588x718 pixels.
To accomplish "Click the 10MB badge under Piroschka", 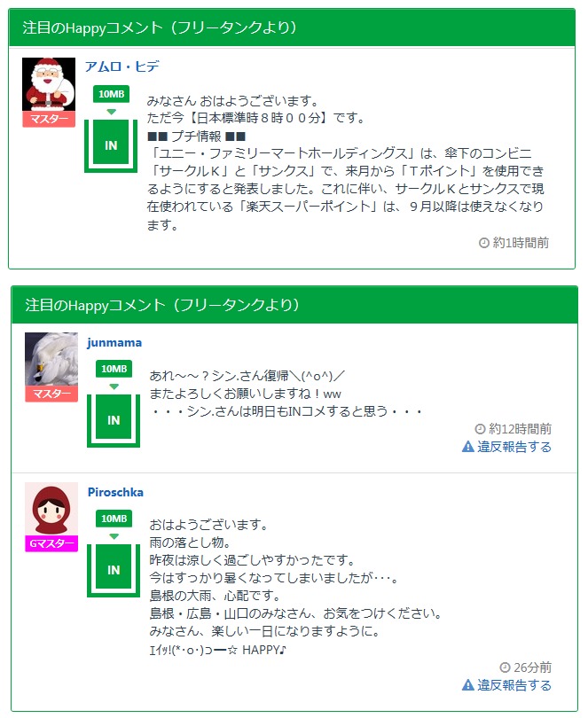I will click(x=114, y=519).
